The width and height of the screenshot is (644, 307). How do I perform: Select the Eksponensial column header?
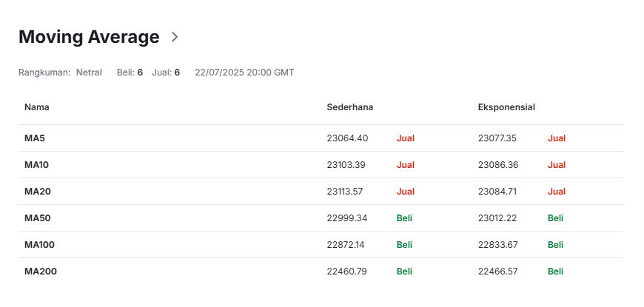click(506, 107)
